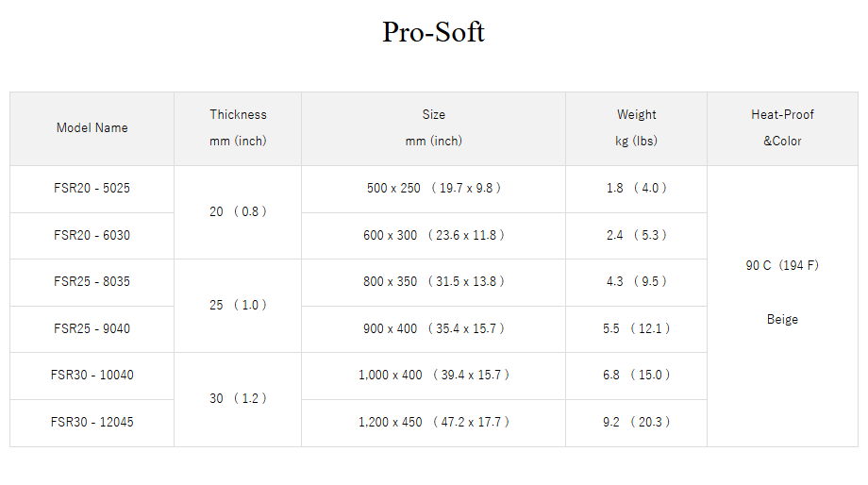Click the 20 (0.8) thickness cell
This screenshot has width=868, height=485.
point(238,211)
